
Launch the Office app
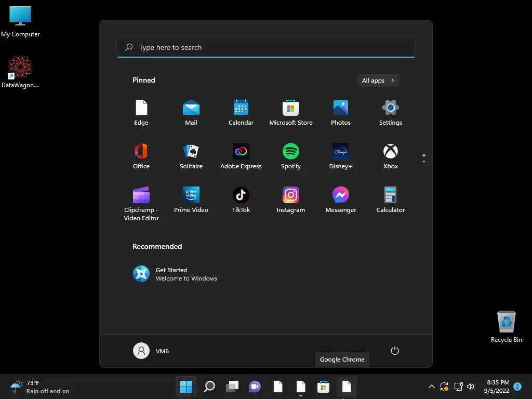tap(141, 156)
